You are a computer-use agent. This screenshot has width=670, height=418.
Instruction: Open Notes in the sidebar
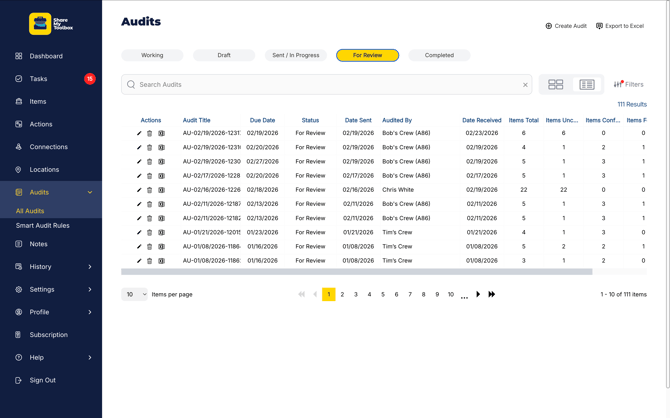[x=38, y=244]
